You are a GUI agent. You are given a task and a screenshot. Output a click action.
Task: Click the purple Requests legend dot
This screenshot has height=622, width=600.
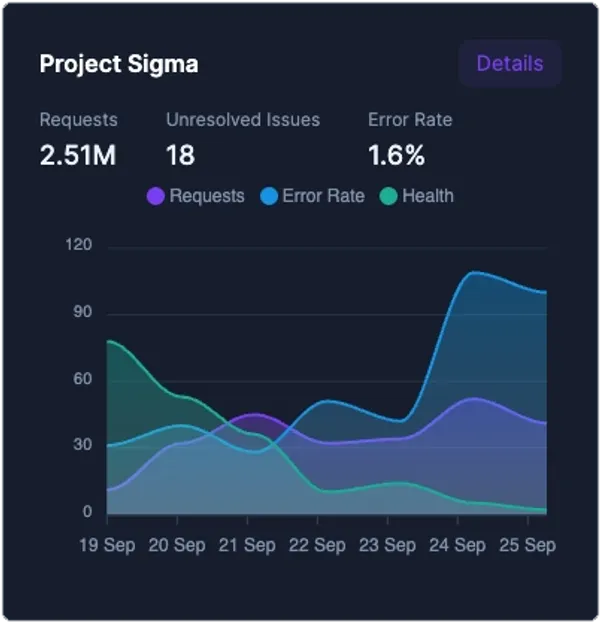(156, 196)
